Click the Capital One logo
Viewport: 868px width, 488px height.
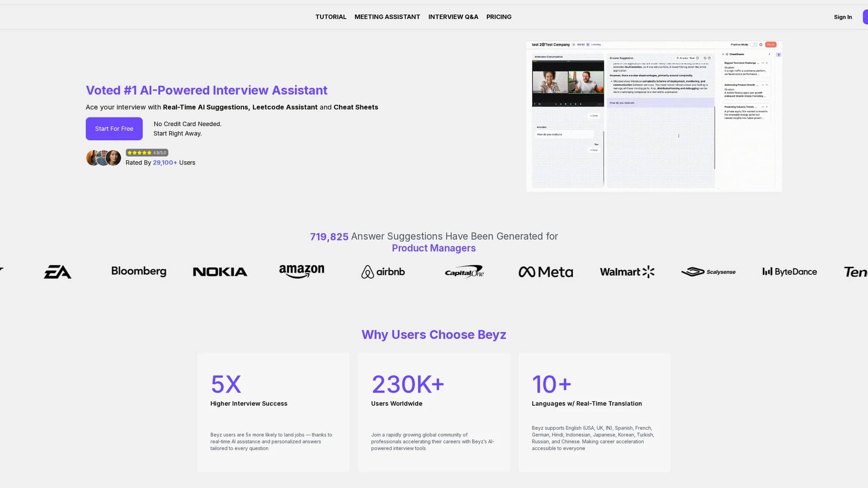(x=464, y=272)
